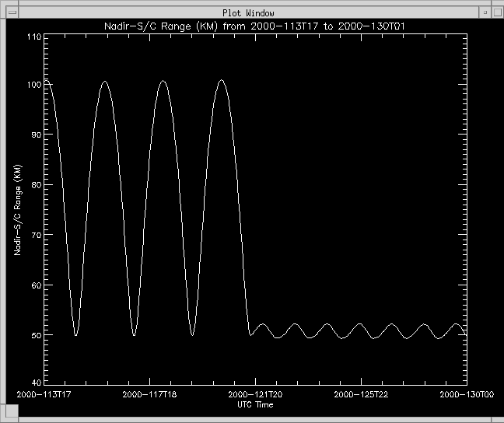Click the 70 value on y-axis

click(34, 235)
